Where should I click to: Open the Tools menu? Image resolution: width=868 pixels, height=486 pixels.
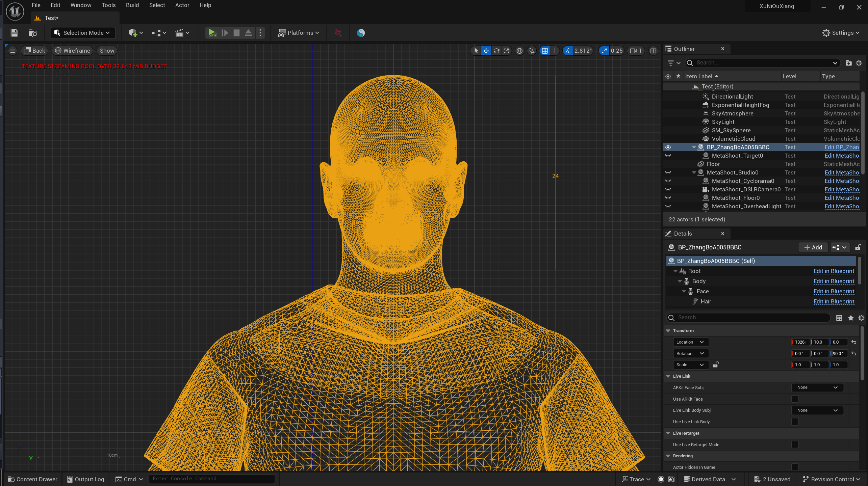coord(108,5)
